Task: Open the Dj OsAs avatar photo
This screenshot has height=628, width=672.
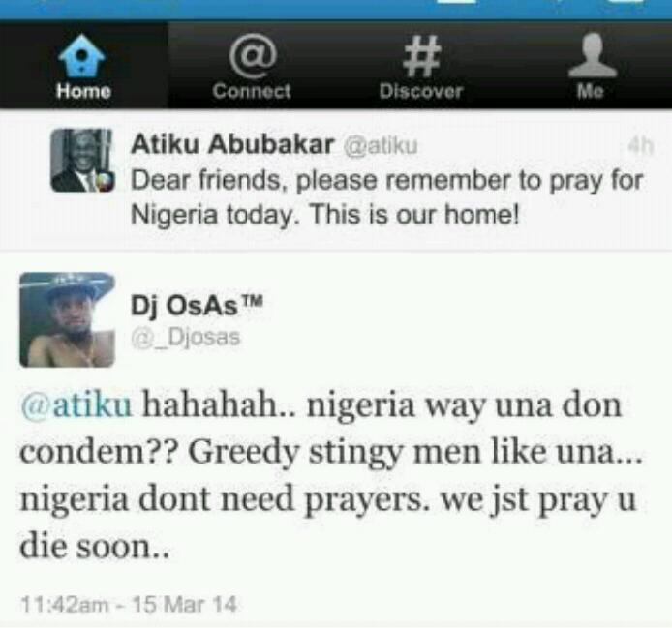Action: tap(67, 319)
